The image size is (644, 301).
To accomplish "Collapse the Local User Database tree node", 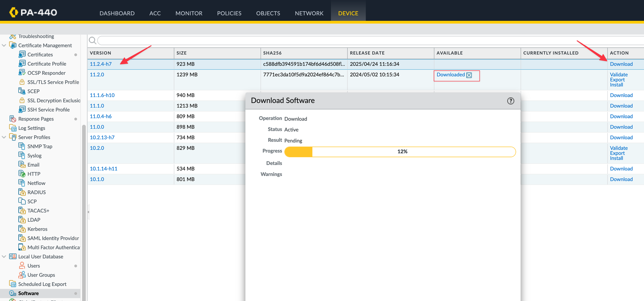I will tap(4, 257).
